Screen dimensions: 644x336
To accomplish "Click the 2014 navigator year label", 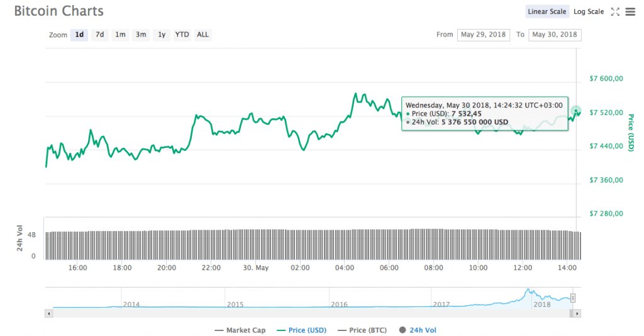I will point(131,305).
